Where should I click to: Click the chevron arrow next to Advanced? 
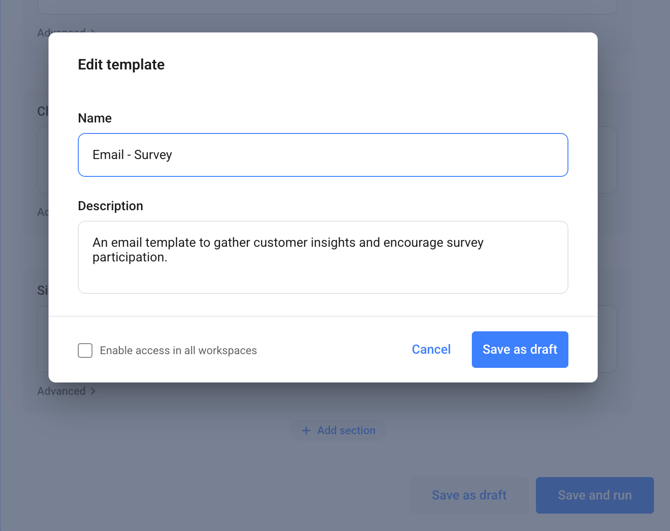click(x=93, y=391)
